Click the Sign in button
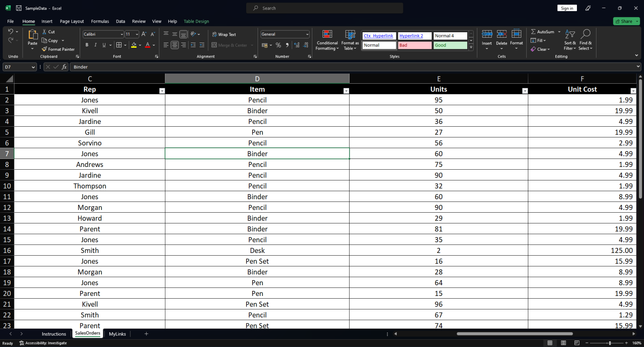This screenshot has height=347, width=644. pos(567,8)
